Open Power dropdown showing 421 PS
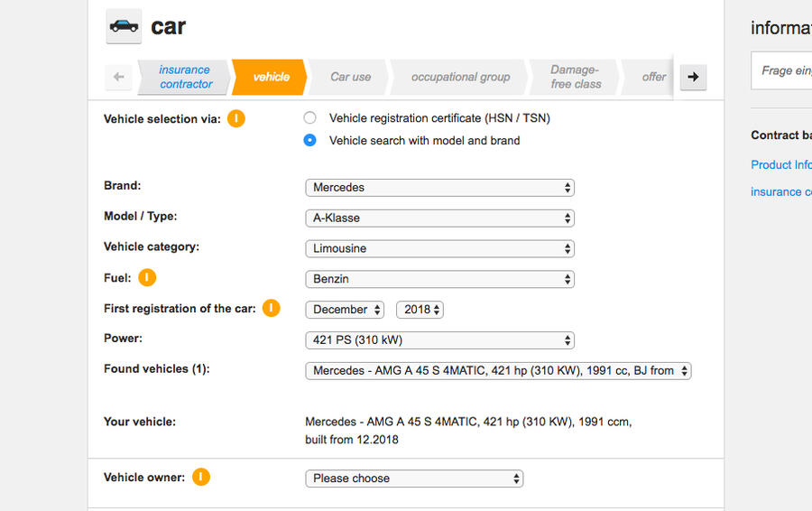Image resolution: width=812 pixels, height=511 pixels. [439, 340]
